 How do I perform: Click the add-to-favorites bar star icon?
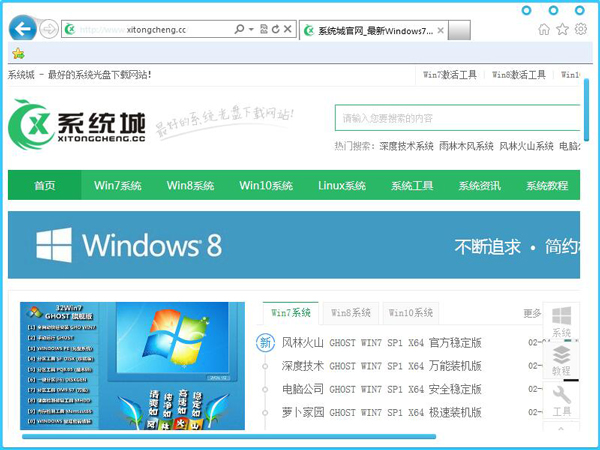point(18,53)
